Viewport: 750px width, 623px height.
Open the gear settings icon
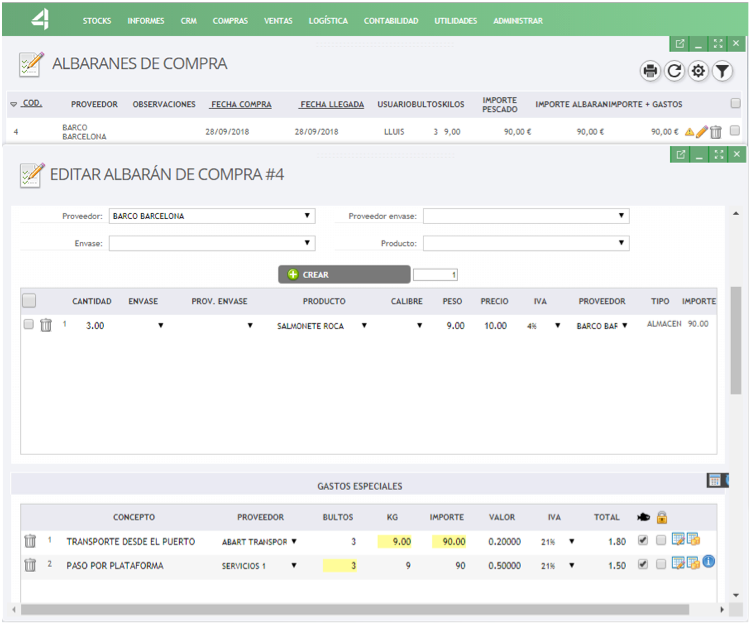point(699,71)
